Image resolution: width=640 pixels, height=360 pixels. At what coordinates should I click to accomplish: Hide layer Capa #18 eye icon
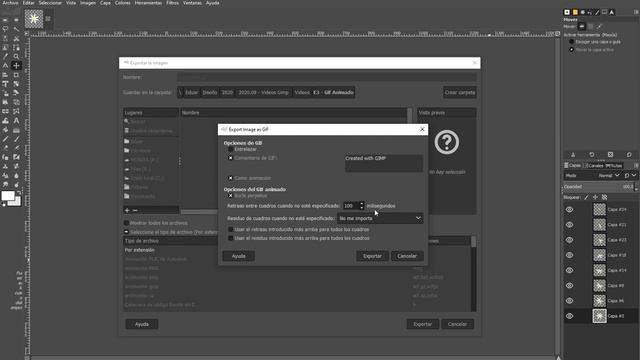pyautogui.click(x=569, y=255)
